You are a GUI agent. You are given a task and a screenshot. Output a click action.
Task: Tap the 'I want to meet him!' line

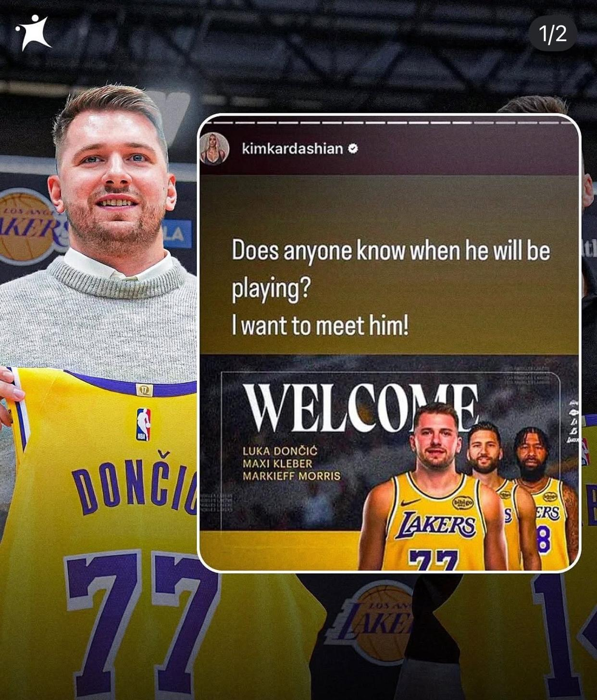(x=320, y=326)
